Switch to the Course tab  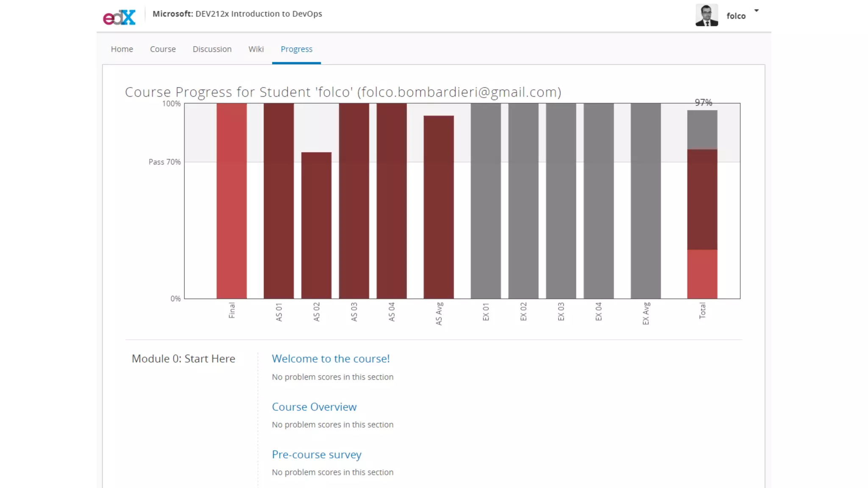point(162,49)
